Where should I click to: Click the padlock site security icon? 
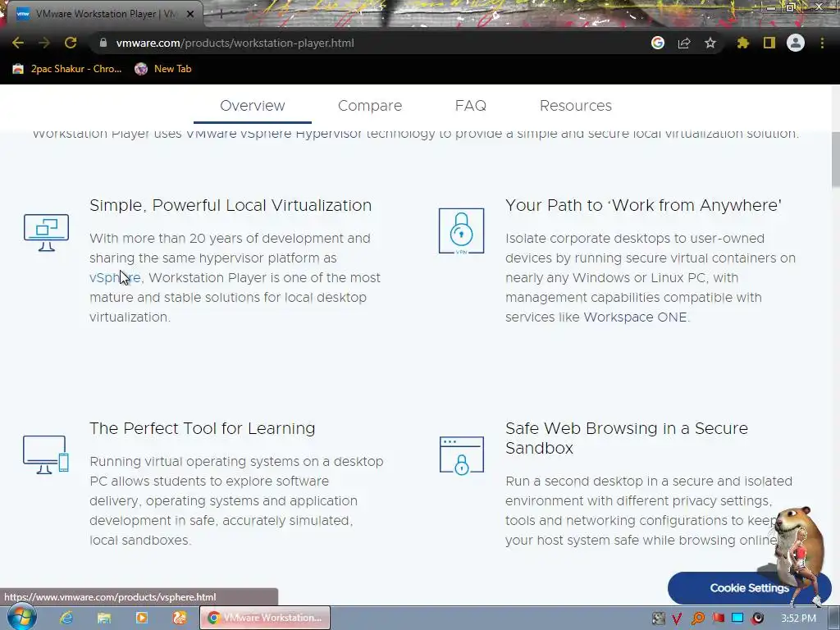(x=103, y=43)
